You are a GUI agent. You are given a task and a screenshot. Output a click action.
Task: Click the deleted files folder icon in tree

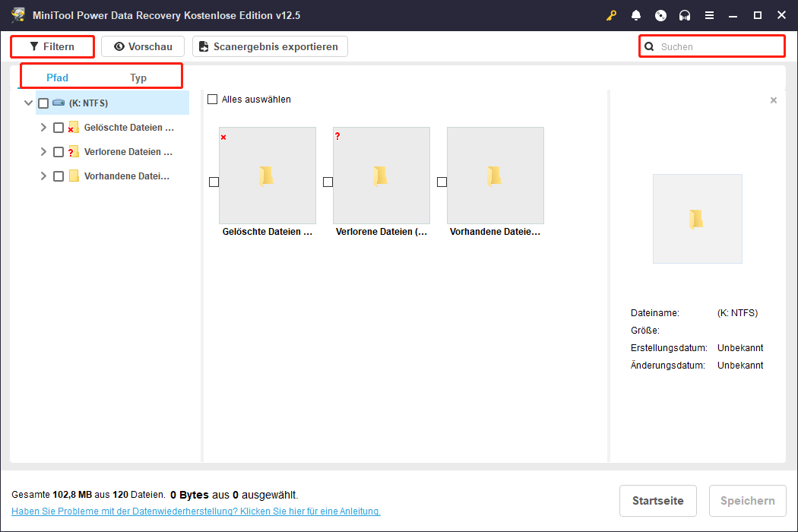[73, 127]
